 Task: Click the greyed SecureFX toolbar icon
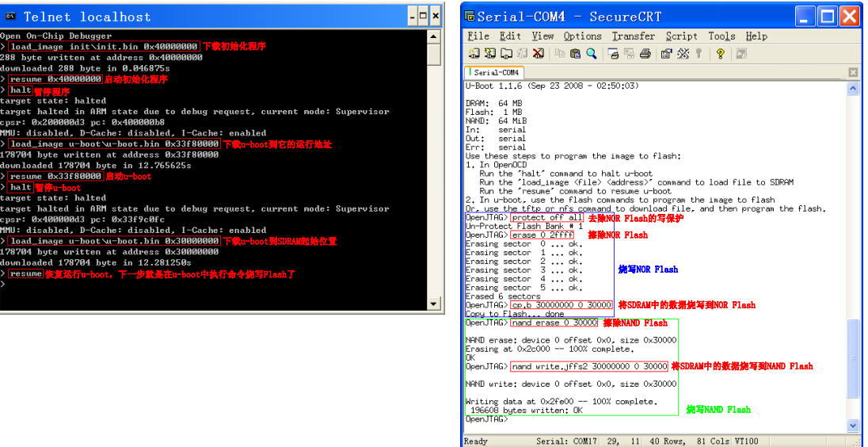point(742,53)
